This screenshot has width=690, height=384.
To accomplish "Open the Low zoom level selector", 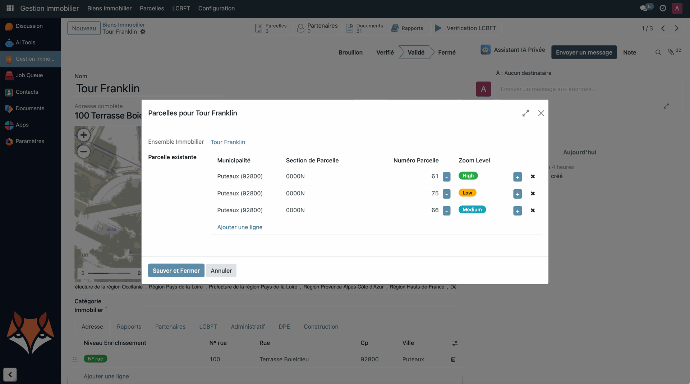I will point(467,193).
